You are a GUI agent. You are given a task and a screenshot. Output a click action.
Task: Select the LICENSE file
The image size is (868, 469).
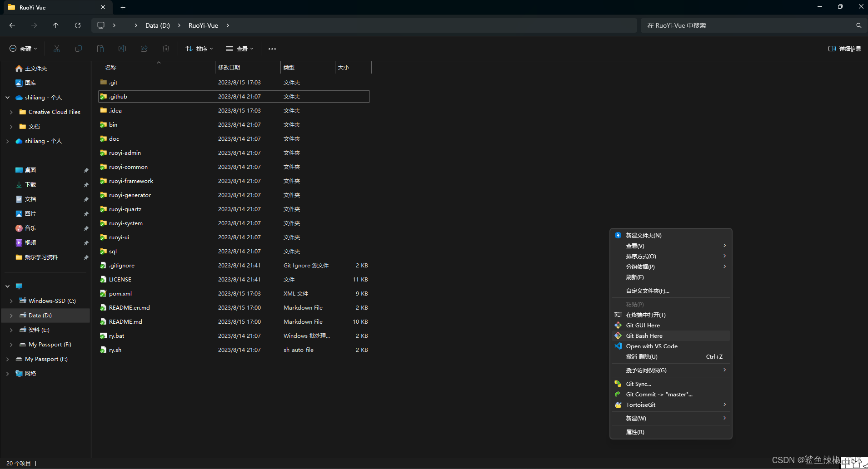[234, 279]
